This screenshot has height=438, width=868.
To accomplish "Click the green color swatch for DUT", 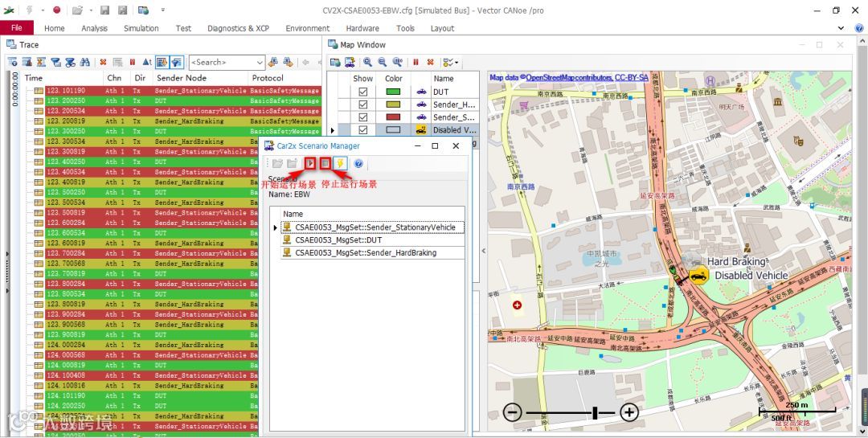I will [393, 92].
